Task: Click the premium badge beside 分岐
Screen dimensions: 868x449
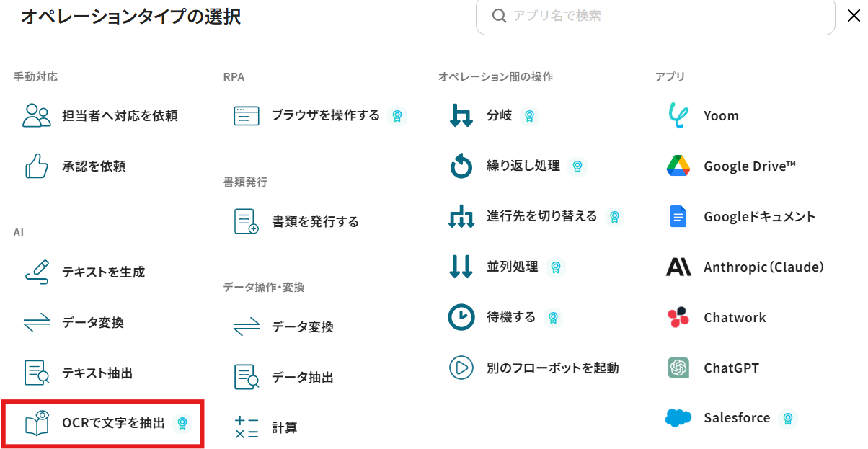Action: tap(529, 115)
